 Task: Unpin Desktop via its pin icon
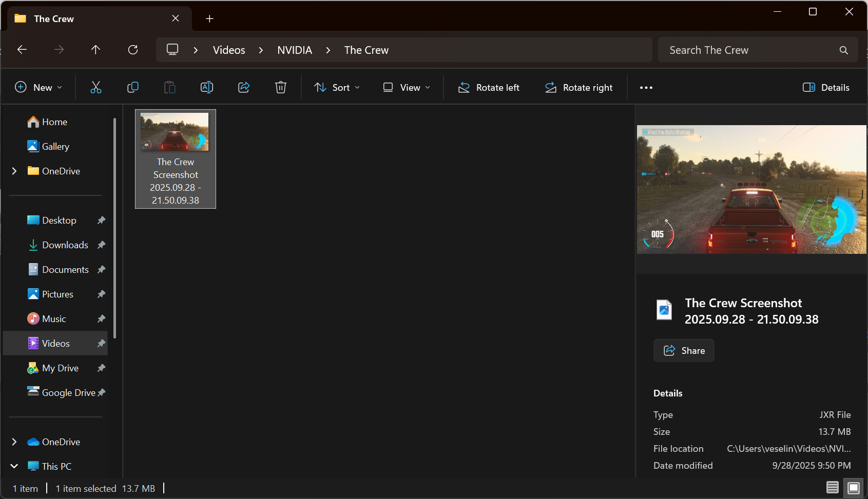(x=101, y=221)
